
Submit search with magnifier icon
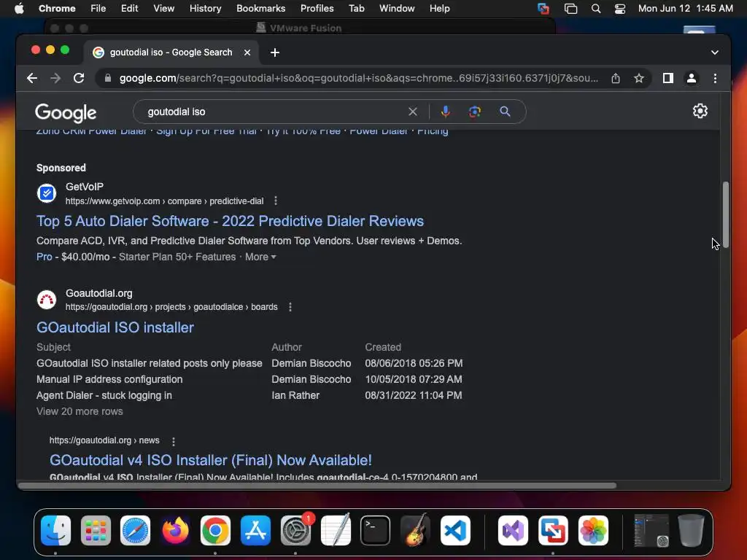coord(505,112)
